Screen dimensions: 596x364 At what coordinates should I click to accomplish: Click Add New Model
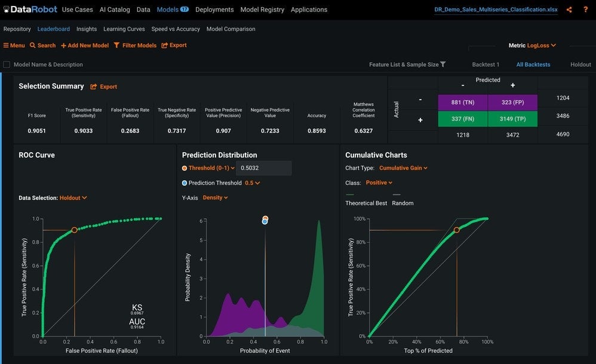click(x=85, y=45)
